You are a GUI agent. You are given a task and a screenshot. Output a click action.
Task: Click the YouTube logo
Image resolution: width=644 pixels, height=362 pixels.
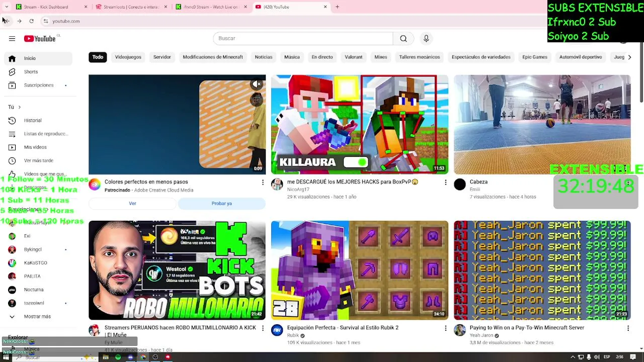coord(40,39)
